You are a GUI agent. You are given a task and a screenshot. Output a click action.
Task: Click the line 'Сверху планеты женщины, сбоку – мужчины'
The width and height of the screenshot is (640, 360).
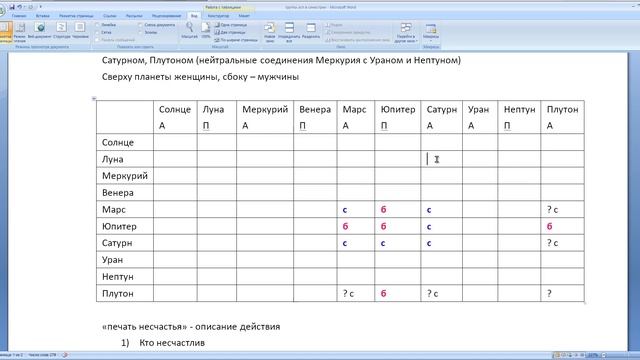pyautogui.click(x=200, y=77)
